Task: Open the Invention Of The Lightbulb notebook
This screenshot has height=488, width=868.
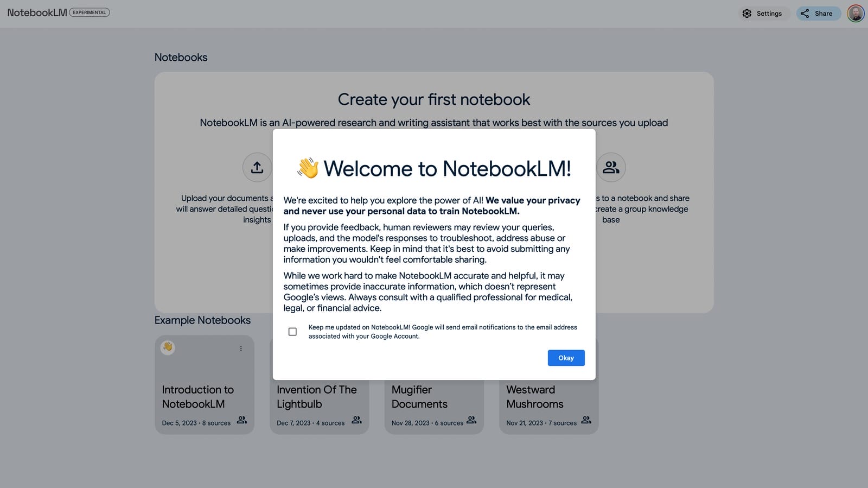Action: coord(319,397)
